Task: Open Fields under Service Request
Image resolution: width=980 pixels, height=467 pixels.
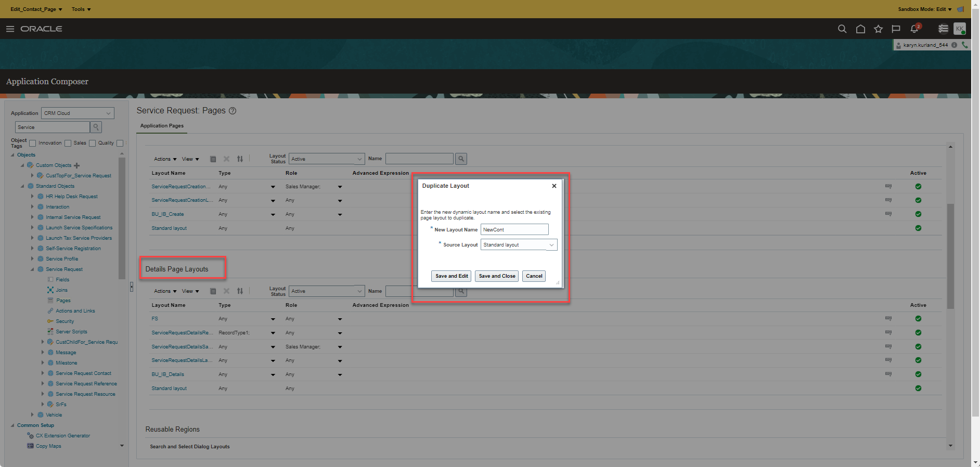Action: (62, 280)
